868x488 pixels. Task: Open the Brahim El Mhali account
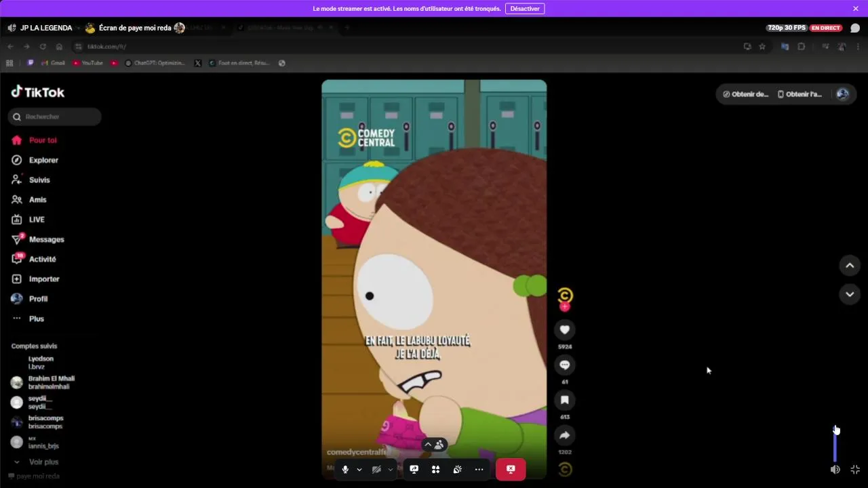(42, 382)
